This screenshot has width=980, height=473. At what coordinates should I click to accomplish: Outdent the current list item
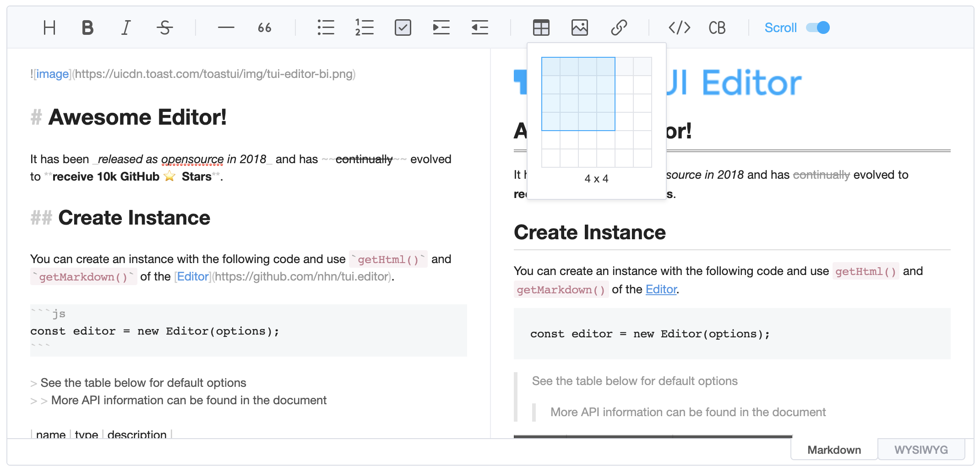480,28
